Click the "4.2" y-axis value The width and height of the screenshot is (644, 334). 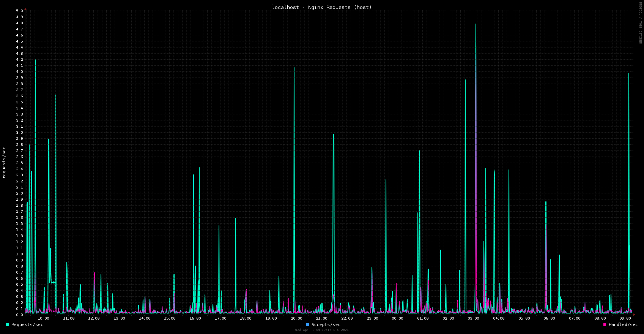[19, 60]
